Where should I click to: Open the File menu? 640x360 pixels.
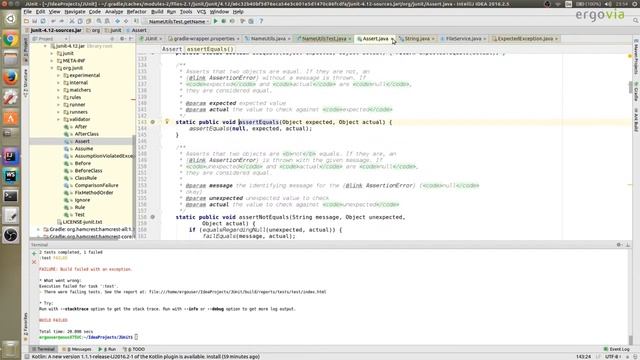27,12
